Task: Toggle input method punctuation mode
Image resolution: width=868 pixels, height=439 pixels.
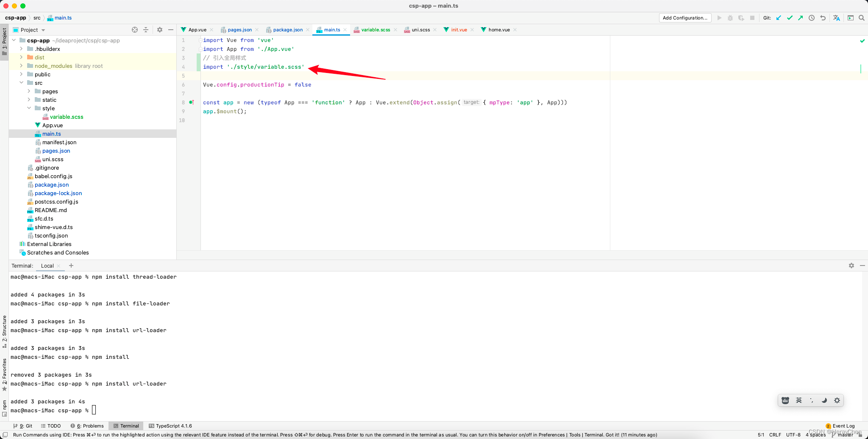Action: click(812, 400)
